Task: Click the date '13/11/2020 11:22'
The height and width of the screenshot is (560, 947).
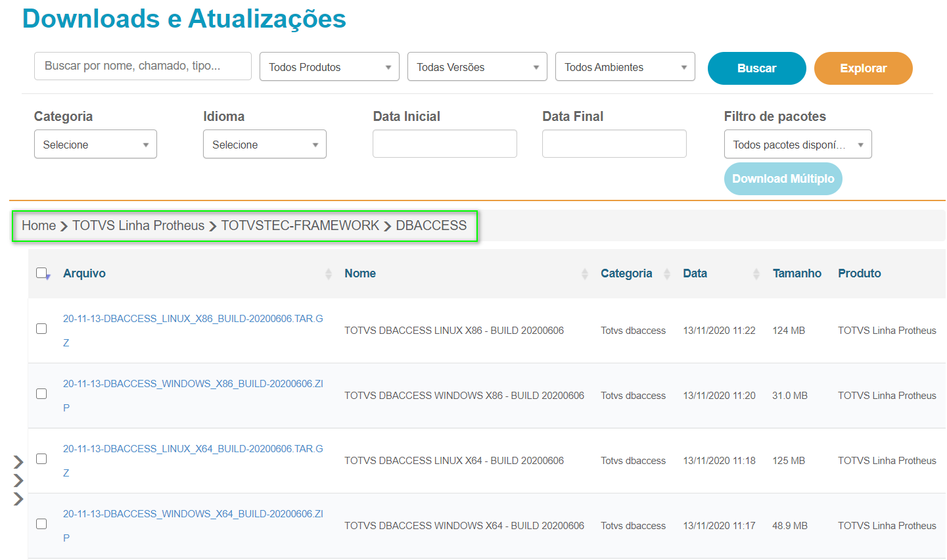Action: click(x=720, y=331)
